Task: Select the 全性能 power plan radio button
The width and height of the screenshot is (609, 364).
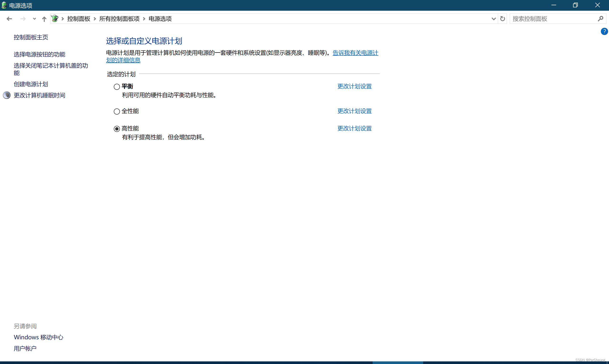Action: click(x=117, y=112)
